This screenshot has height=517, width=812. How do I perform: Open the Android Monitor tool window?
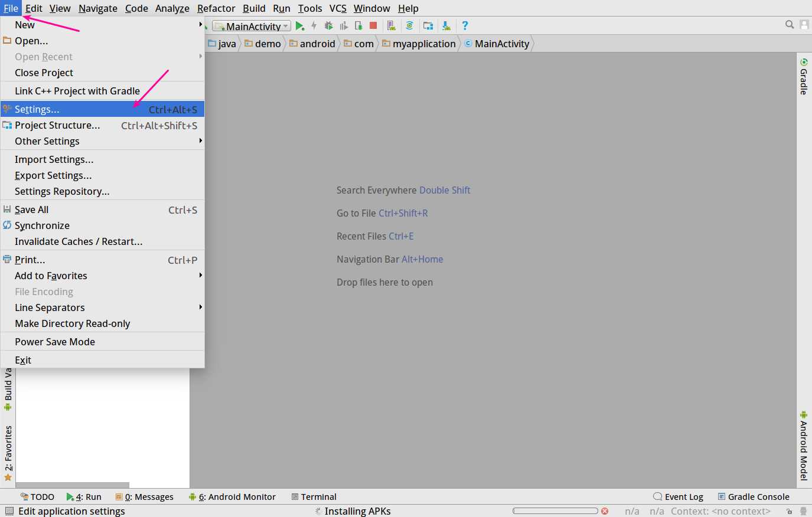(x=232, y=497)
